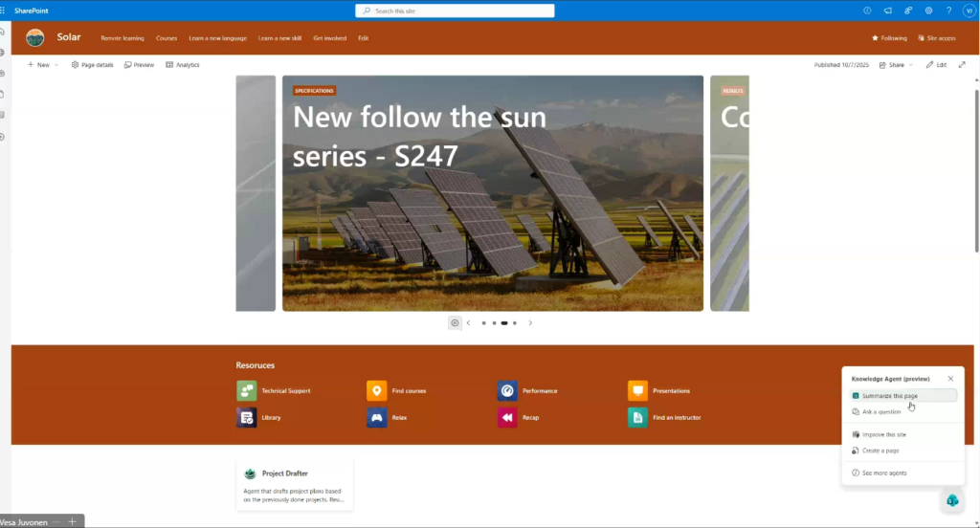Expand the Share dropdown arrow
The image size is (980, 528).
pos(911,64)
